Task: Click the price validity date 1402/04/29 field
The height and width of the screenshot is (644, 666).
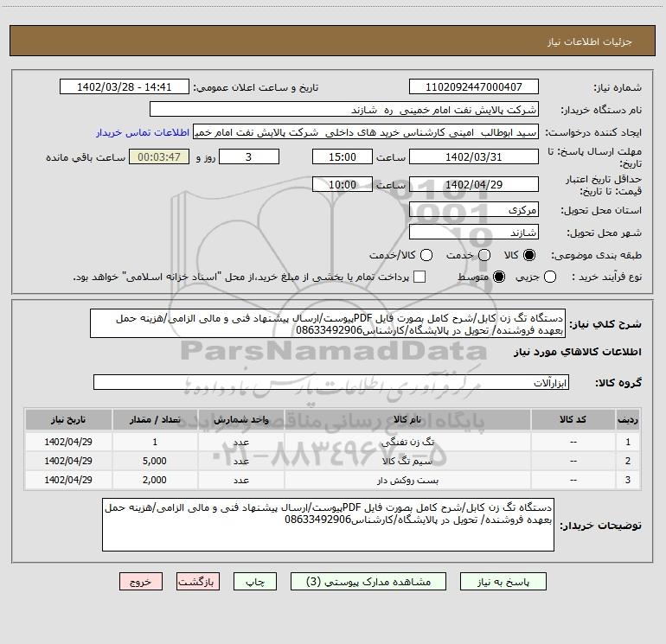Action: pos(474,185)
